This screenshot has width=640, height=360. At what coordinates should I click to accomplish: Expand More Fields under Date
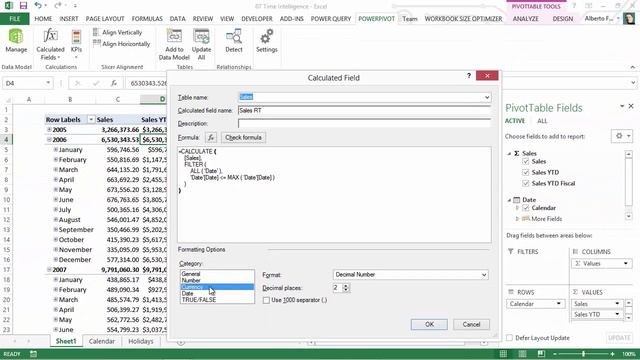click(517, 219)
